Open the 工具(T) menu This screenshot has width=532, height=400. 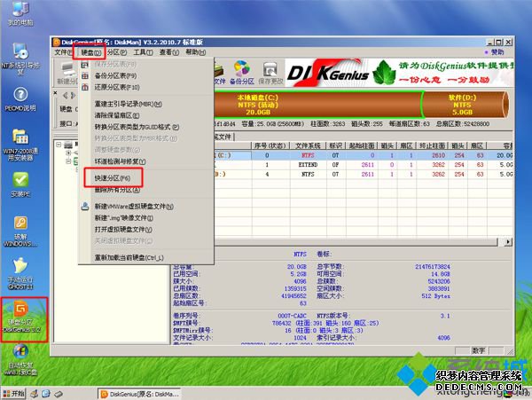pyautogui.click(x=143, y=52)
